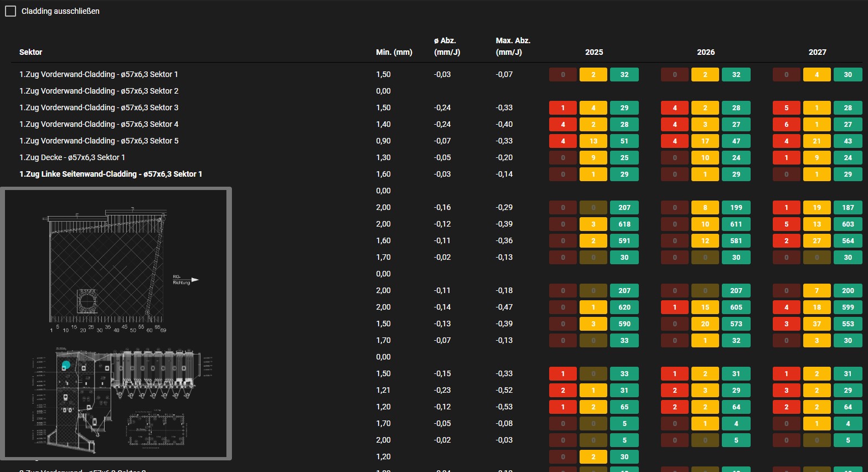Click the teal location marker on plant overview

click(x=66, y=365)
